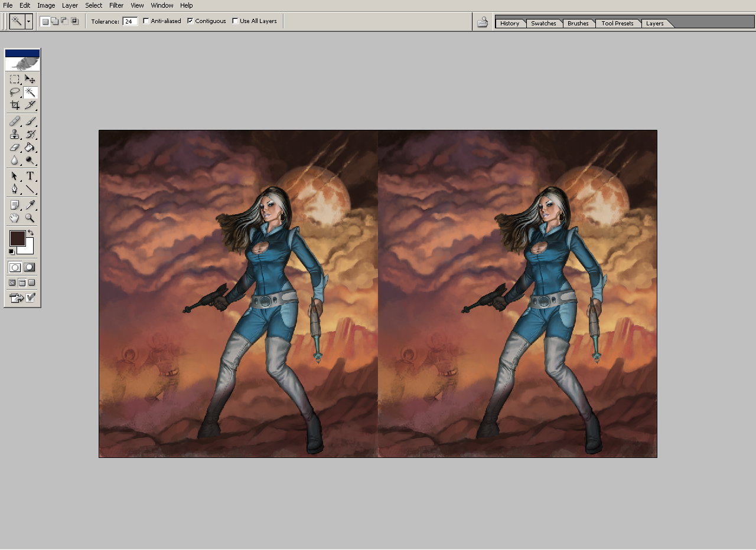
Task: Open the Edit menu
Action: click(25, 5)
